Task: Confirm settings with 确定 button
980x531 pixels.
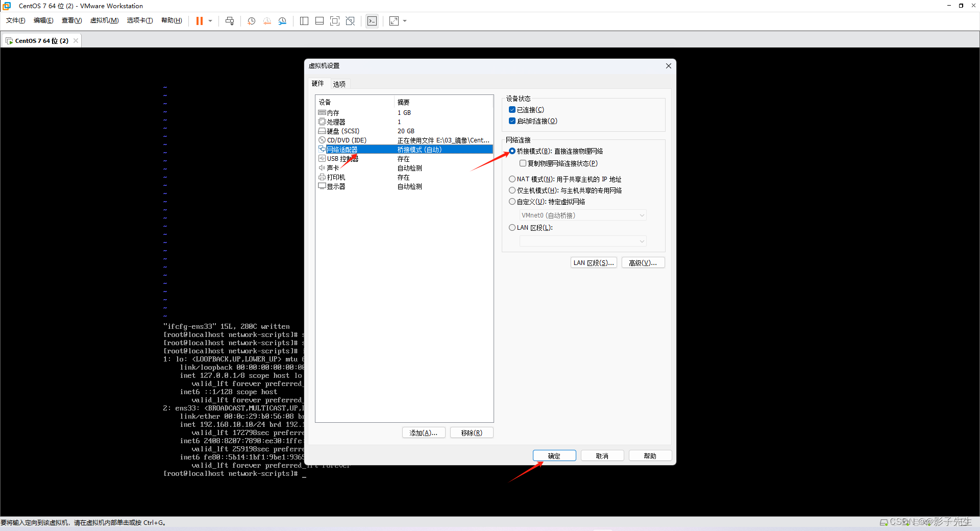Action: click(554, 456)
